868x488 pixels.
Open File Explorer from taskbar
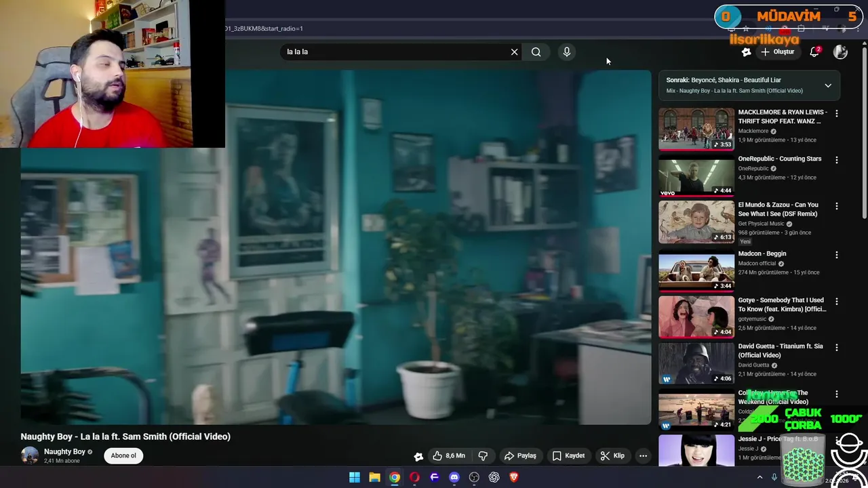[374, 477]
